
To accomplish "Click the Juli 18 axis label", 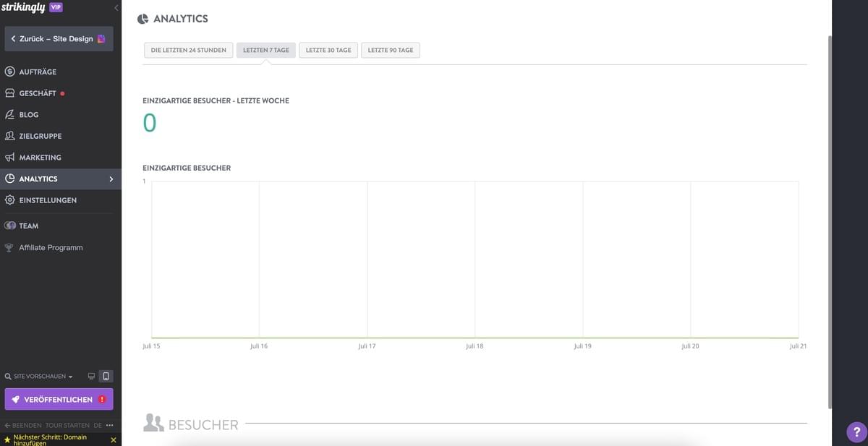I will 475,346.
